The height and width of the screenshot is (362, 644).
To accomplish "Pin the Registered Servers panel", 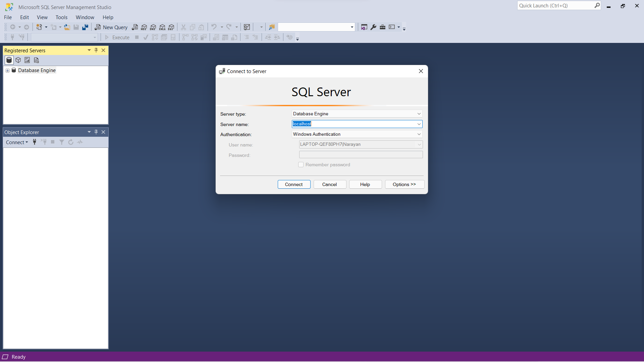I will click(x=96, y=50).
